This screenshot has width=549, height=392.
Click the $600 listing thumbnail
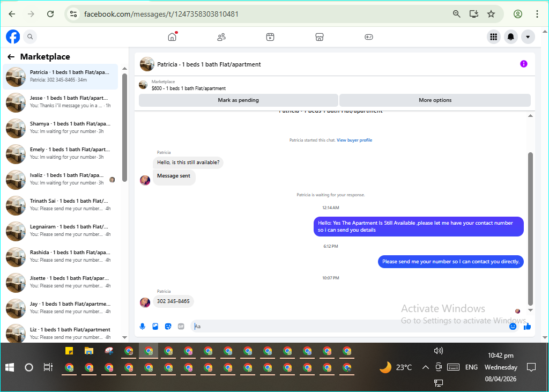143,85
